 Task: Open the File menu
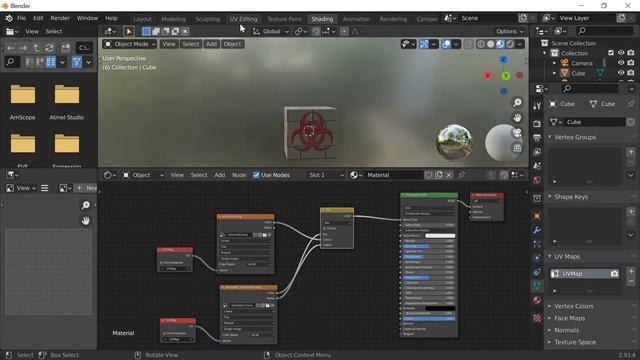click(x=21, y=18)
